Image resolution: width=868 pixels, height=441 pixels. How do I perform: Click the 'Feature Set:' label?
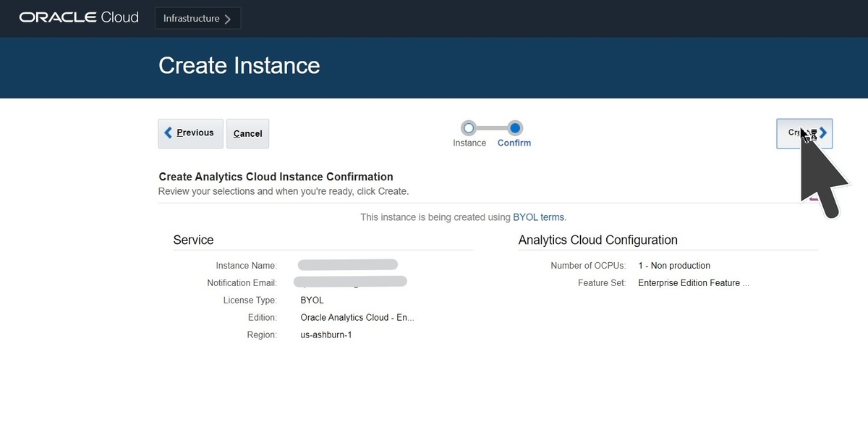pos(602,283)
